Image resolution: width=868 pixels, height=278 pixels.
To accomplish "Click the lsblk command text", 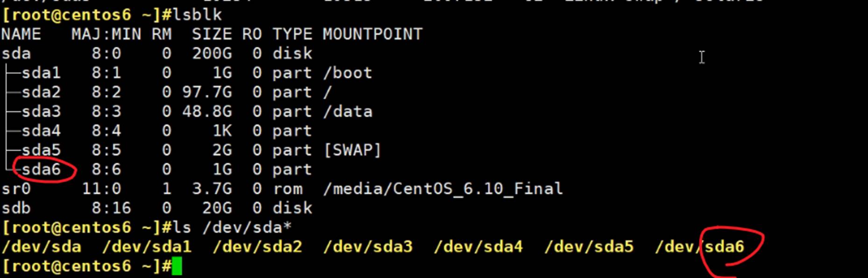I will 197,15.
